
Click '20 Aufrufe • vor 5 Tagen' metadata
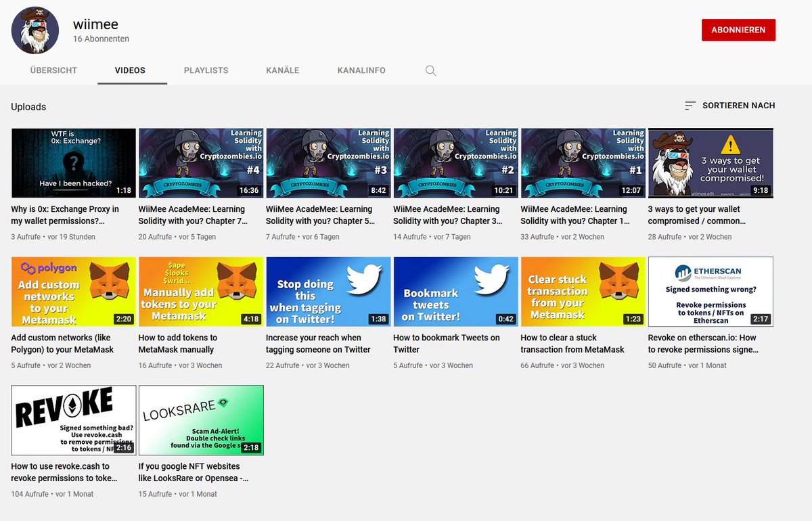click(177, 237)
